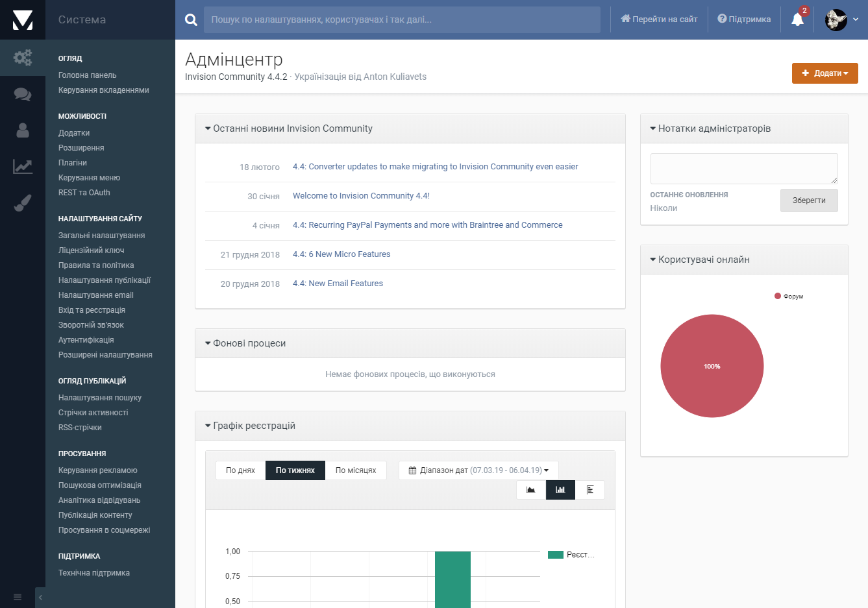Select the 'По днях' tab

[x=240, y=470]
